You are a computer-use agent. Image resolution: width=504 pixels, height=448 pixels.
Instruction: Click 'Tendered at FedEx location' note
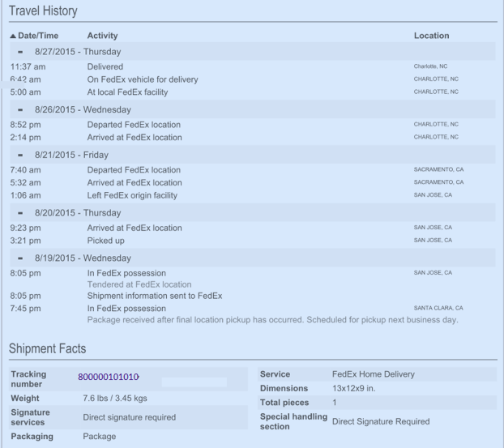coord(139,284)
